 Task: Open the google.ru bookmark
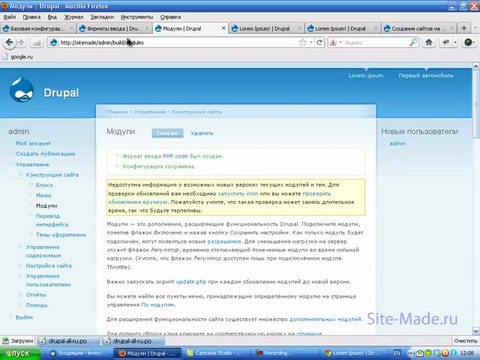(x=18, y=57)
